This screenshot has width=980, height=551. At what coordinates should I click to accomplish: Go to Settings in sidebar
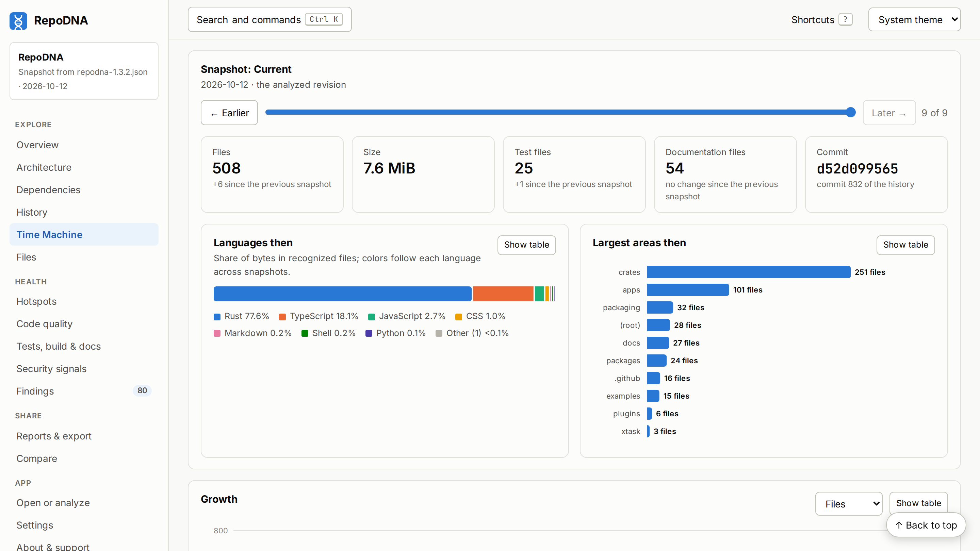[x=84, y=525]
